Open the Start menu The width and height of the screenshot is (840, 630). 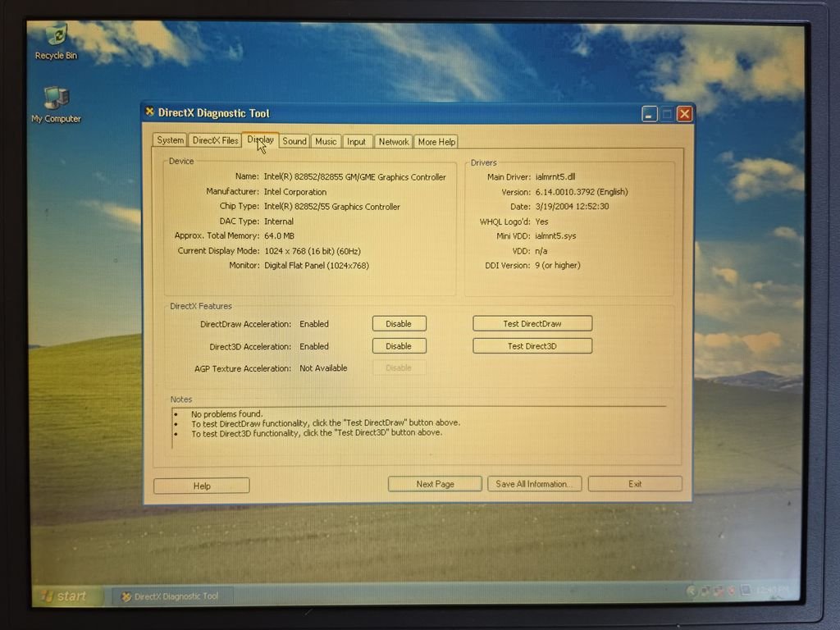pos(67,596)
